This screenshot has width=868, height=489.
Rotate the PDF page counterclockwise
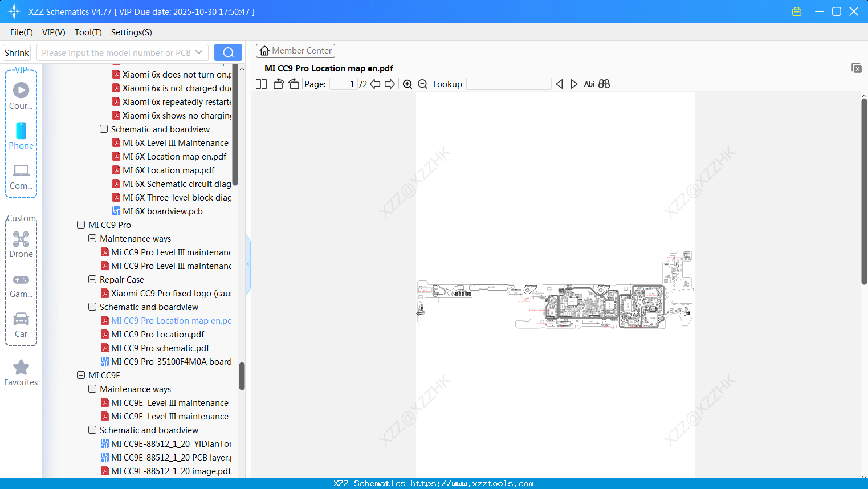pyautogui.click(x=278, y=84)
